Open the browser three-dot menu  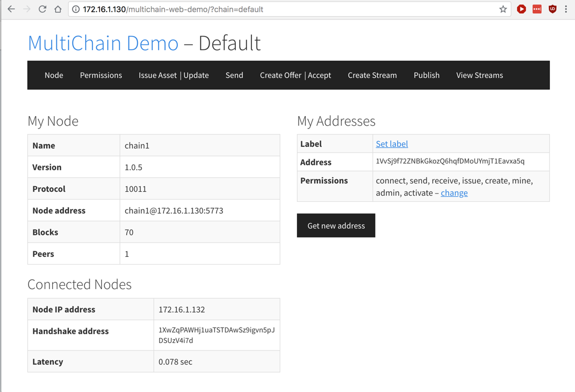(x=566, y=9)
